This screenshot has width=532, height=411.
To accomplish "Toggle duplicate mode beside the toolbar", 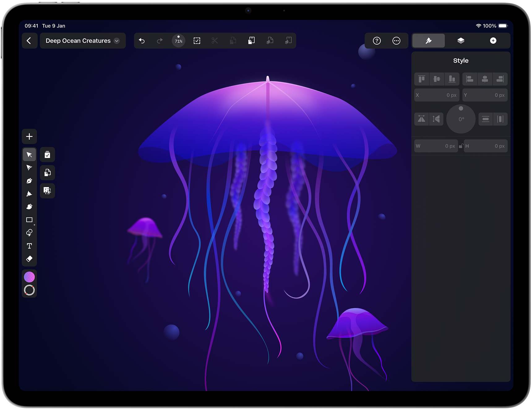I will click(x=47, y=173).
